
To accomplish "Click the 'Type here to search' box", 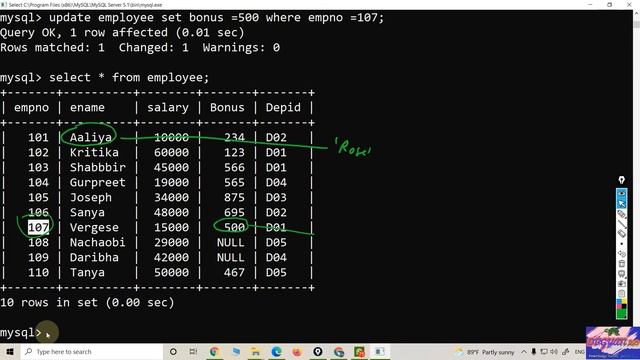I will 92,351.
